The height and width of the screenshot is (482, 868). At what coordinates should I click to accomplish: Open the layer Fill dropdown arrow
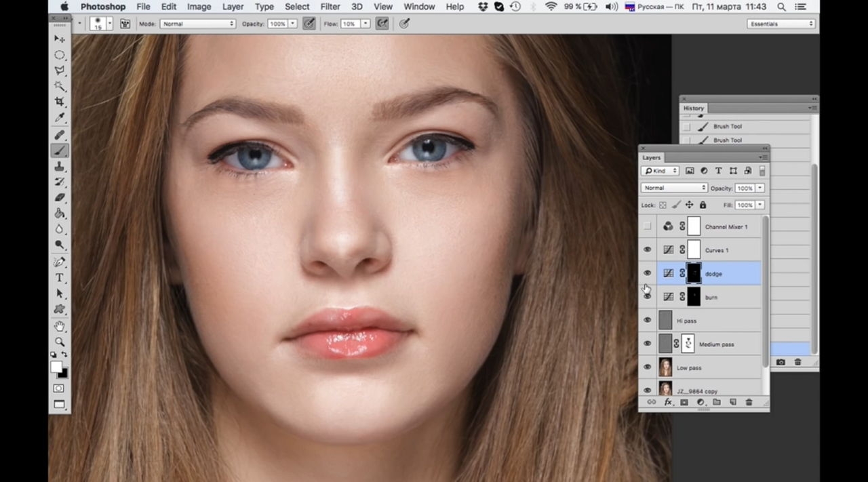pyautogui.click(x=760, y=205)
